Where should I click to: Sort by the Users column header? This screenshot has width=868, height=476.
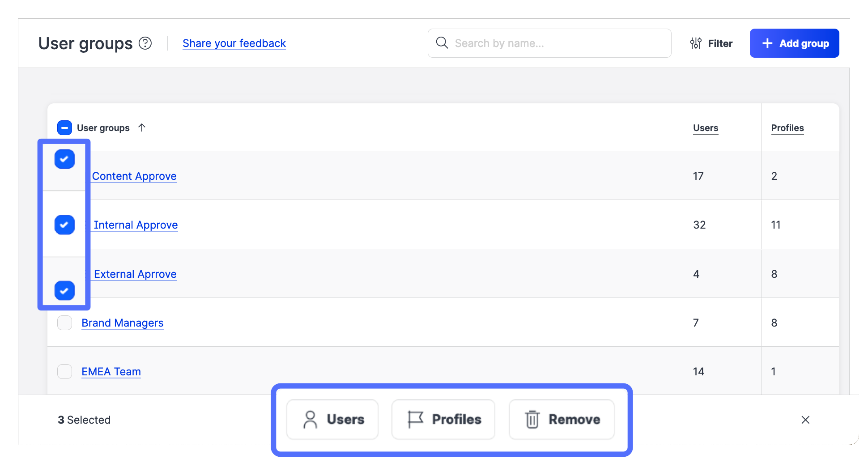[x=706, y=128]
